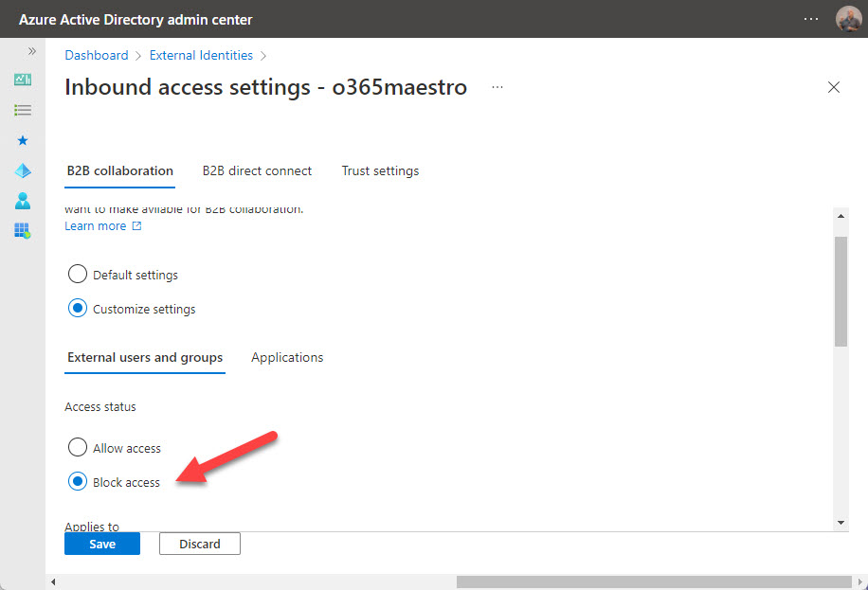Click the Discard button

200,544
